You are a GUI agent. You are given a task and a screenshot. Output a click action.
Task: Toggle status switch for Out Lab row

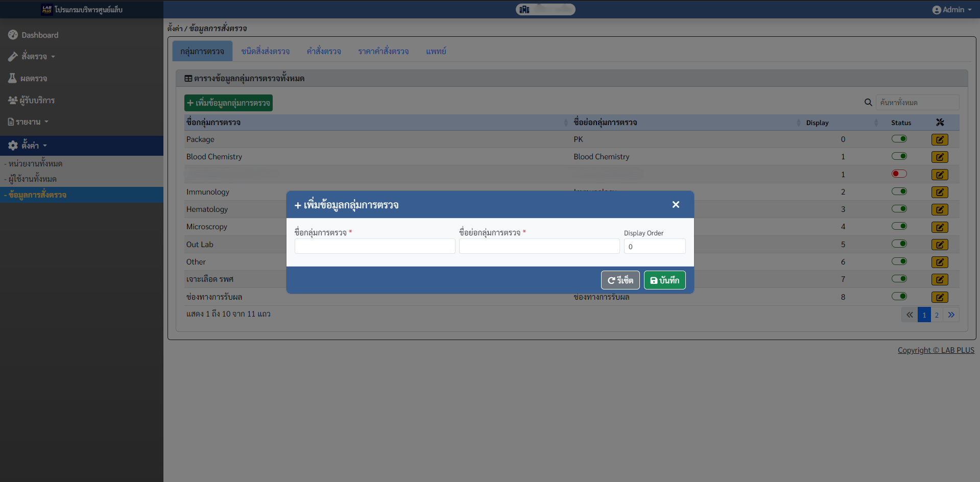[899, 244]
